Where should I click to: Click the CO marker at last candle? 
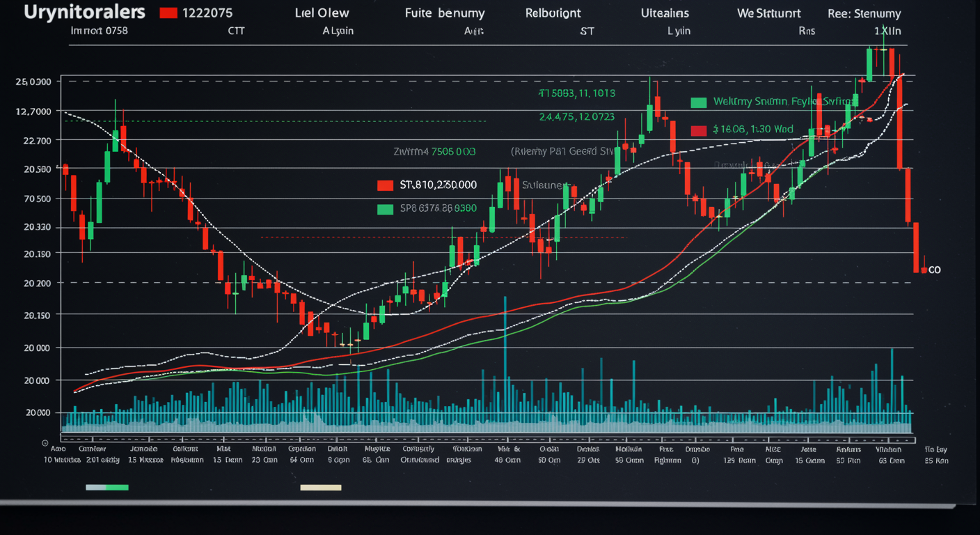[x=933, y=270]
